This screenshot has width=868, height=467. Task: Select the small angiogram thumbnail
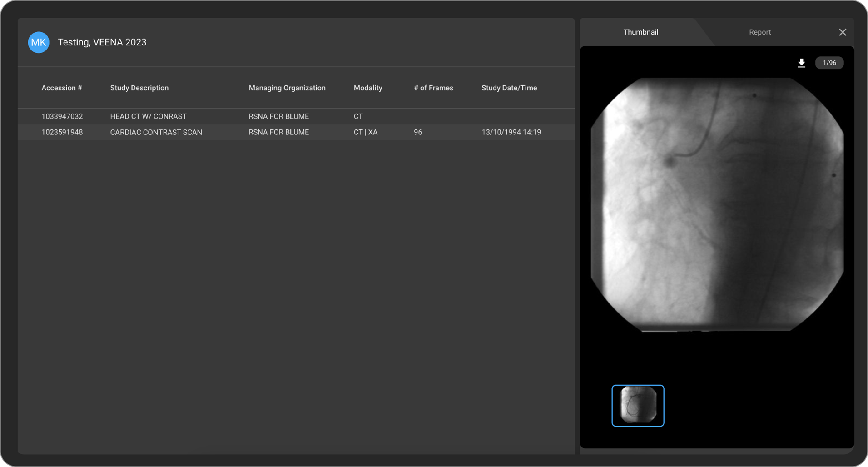click(638, 405)
